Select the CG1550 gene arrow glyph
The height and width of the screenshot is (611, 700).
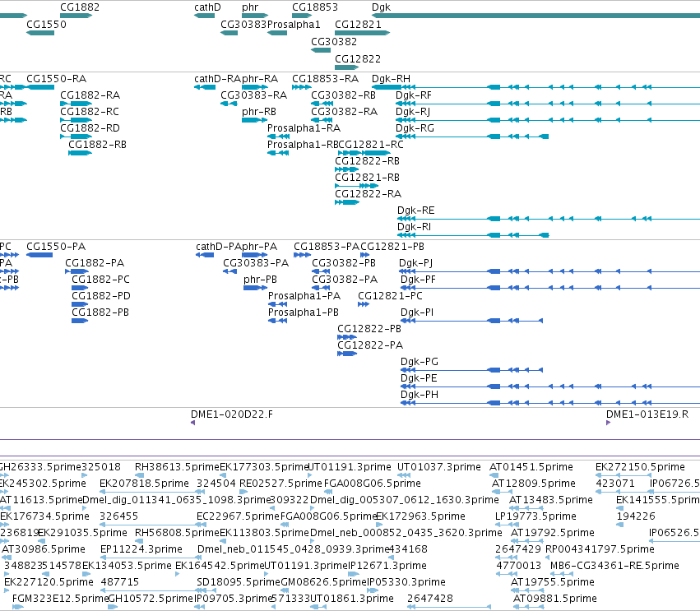[x=40, y=33]
